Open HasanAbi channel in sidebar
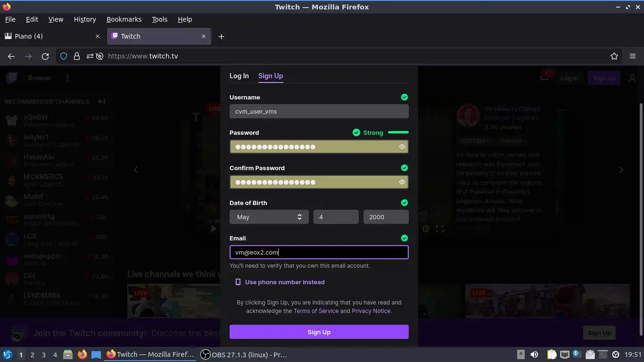The height and width of the screenshot is (362, 644). pos(57,160)
